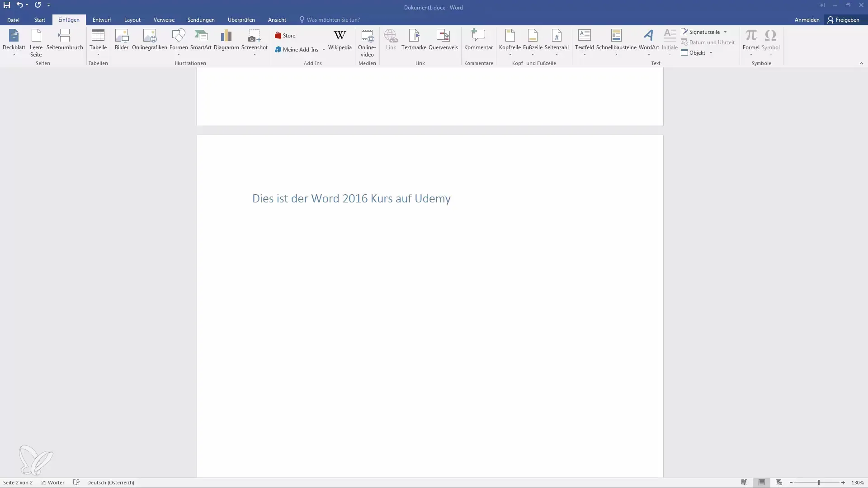Open the Screenshot dropdown
868x488 pixels.
point(255,42)
